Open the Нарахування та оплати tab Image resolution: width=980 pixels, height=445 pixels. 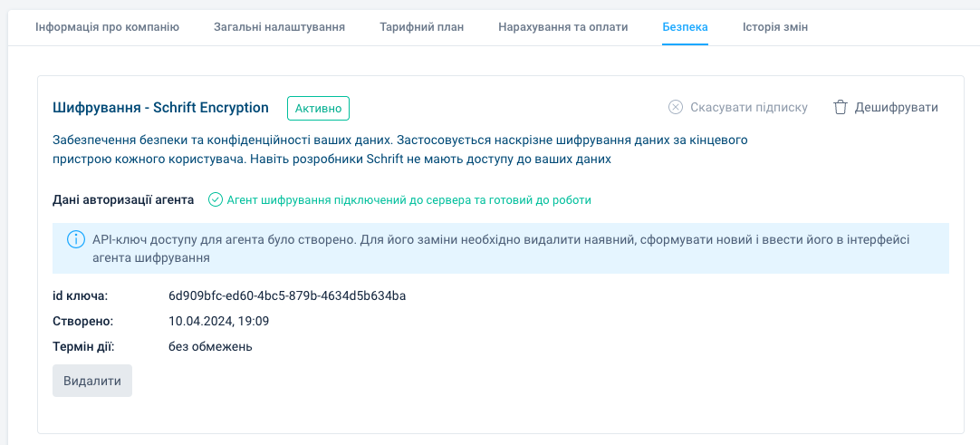(562, 27)
